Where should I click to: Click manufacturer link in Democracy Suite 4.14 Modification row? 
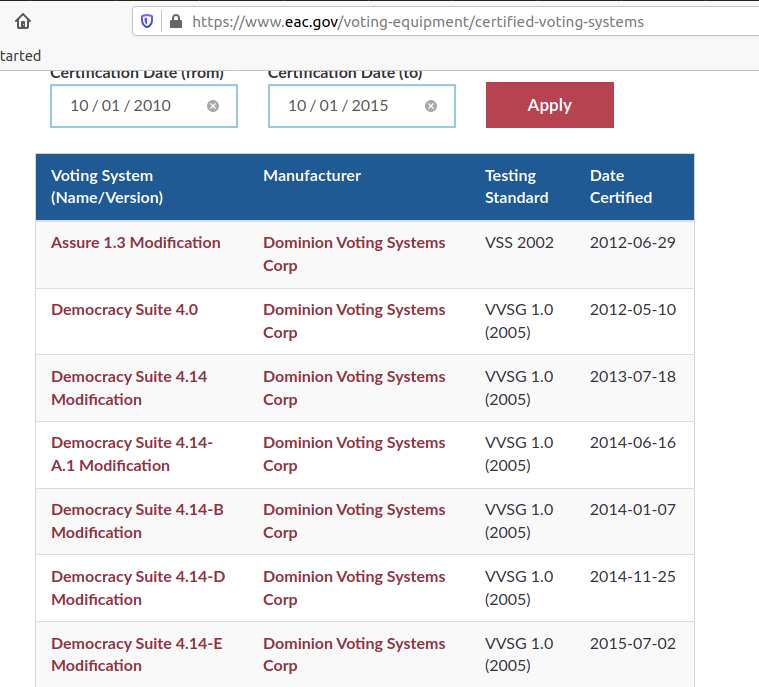click(354, 388)
